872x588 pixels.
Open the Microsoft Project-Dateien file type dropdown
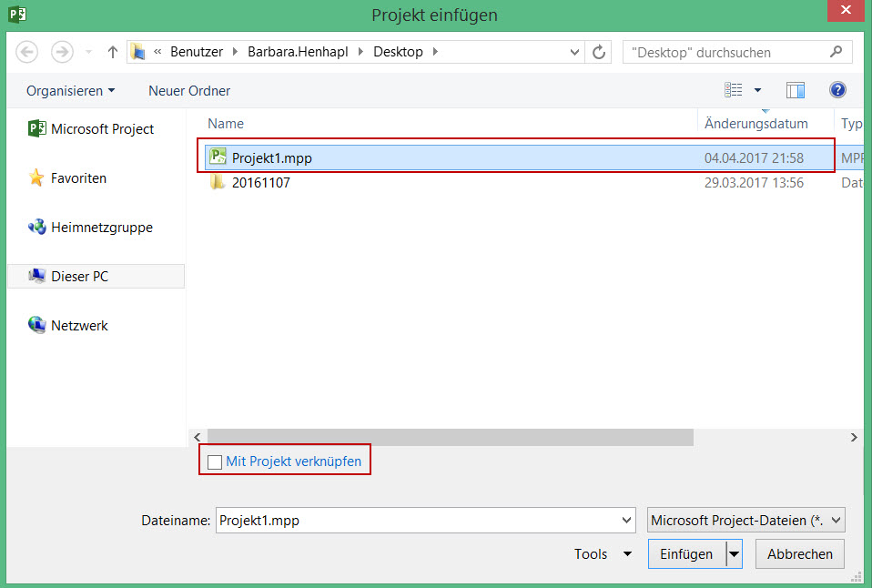[745, 521]
